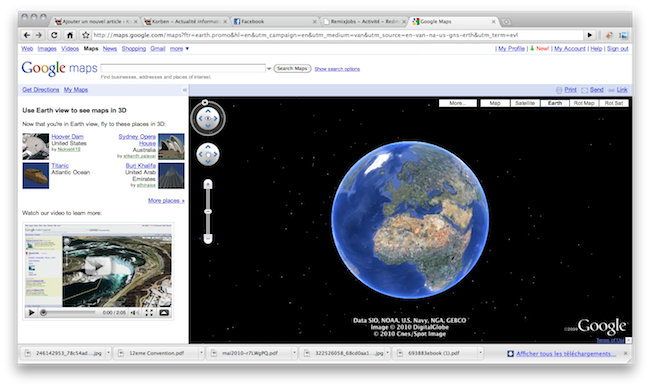The width and height of the screenshot is (650, 388).
Task: Expand the 'more' Google services dropdown
Action: point(179,48)
